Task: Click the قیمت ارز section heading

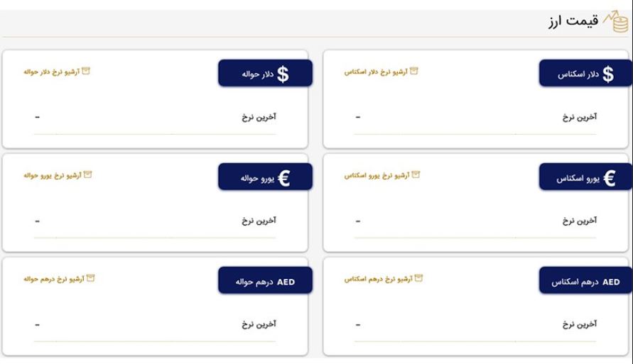Action: [573, 21]
